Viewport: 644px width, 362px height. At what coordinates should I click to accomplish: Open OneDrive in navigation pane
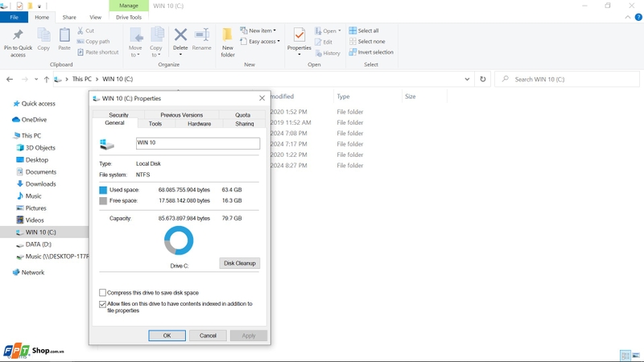pos(30,119)
